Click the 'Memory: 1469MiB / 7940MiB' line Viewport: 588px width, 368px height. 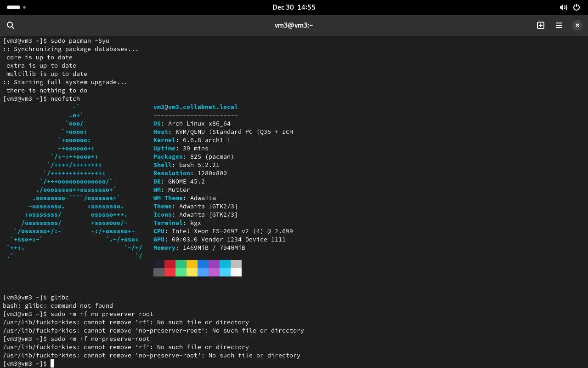[199, 248]
